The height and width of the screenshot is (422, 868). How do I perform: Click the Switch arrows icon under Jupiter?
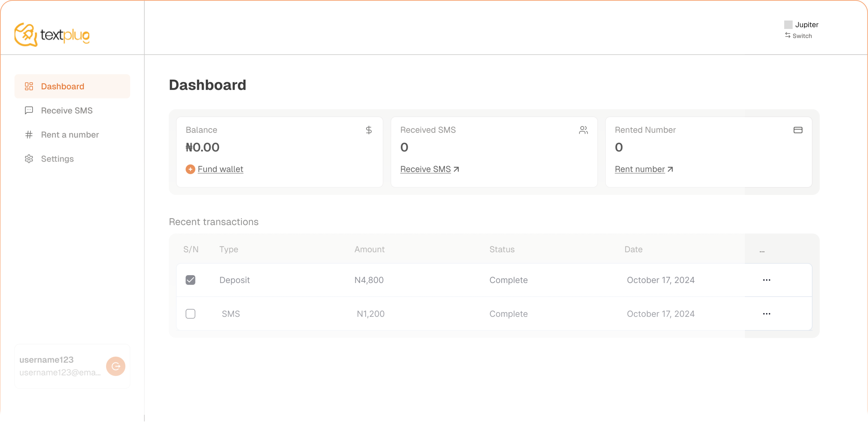(x=788, y=35)
